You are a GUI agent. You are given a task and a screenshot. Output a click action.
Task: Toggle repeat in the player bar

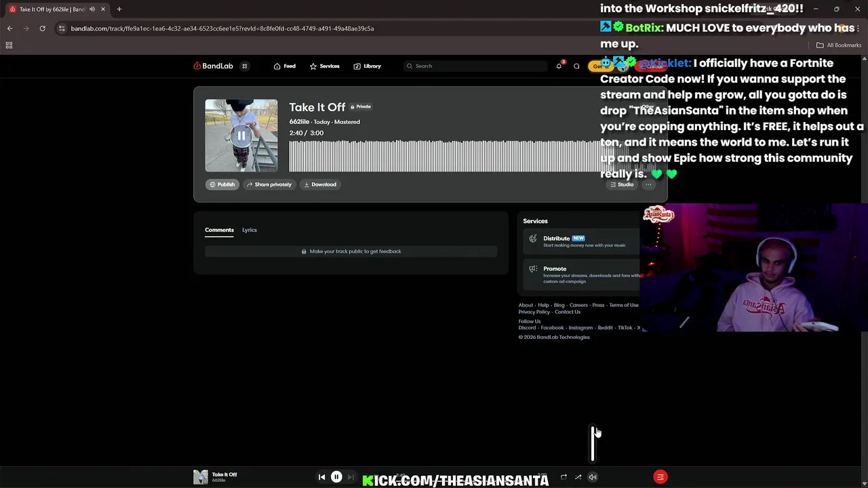(564, 477)
